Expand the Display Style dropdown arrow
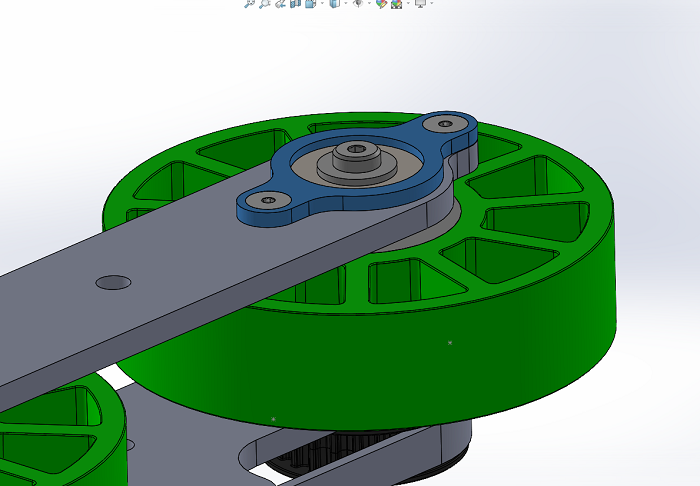Screen dimensions: 700x486 [346, 3]
